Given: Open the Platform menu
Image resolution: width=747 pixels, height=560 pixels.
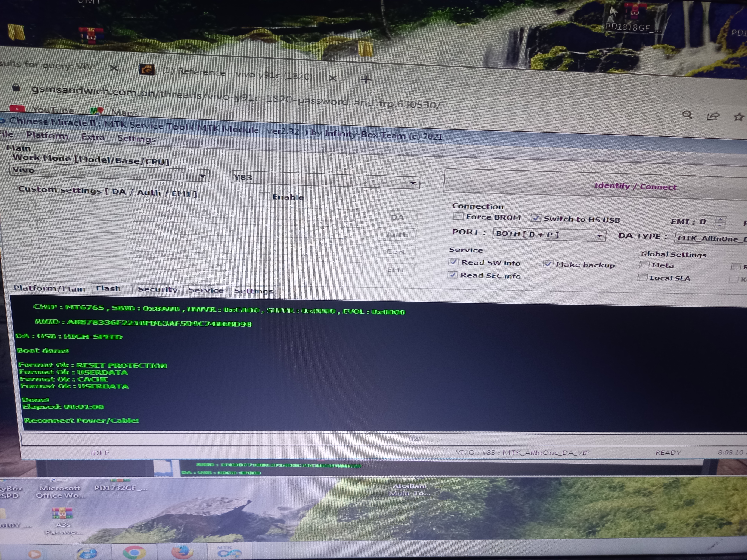Looking at the screenshot, I should coord(47,135).
